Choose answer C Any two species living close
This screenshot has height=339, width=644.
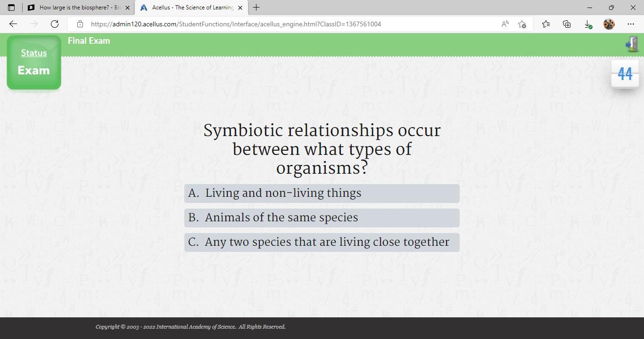coord(322,242)
